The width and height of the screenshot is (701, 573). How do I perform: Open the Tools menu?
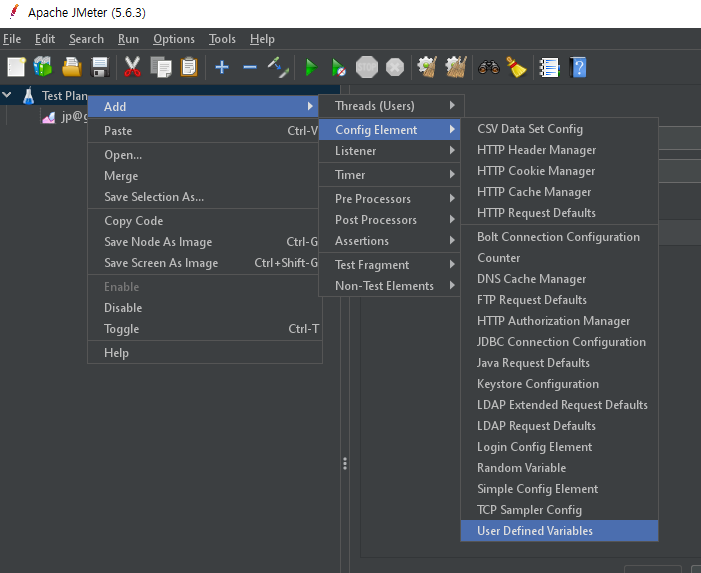(x=222, y=39)
